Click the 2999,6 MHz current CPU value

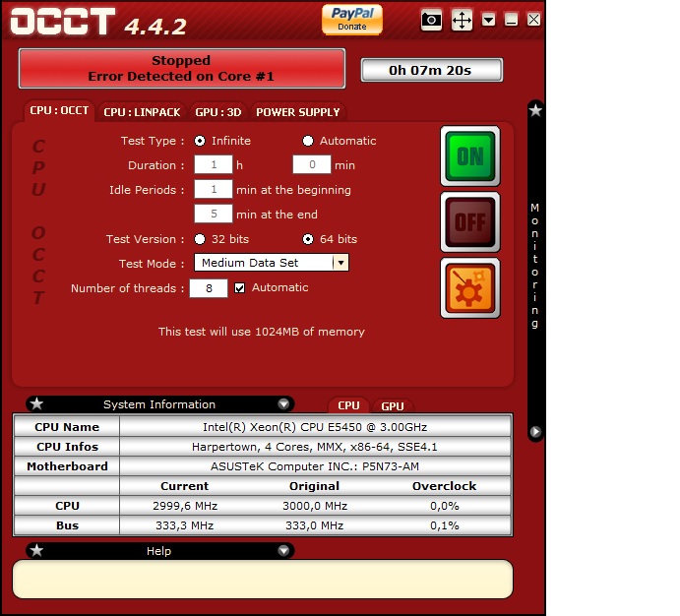pyautogui.click(x=185, y=506)
